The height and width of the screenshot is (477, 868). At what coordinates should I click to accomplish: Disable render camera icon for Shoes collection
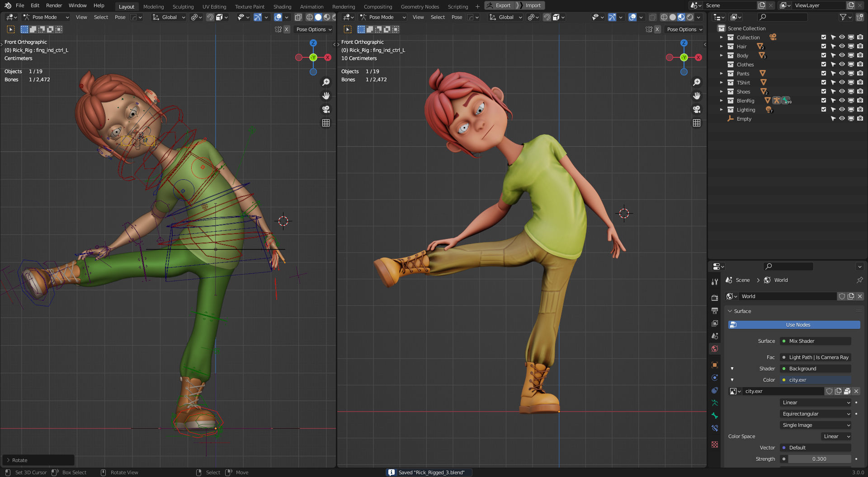tap(860, 92)
